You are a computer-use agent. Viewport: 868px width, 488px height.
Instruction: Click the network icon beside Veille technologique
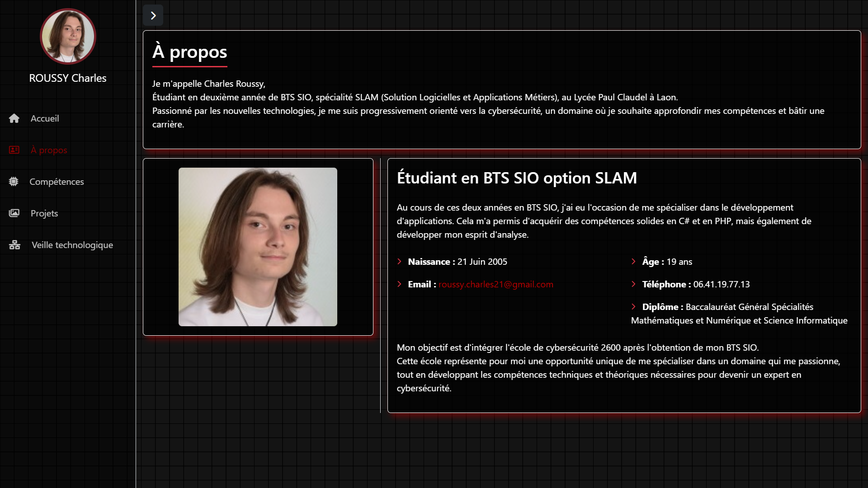point(14,245)
